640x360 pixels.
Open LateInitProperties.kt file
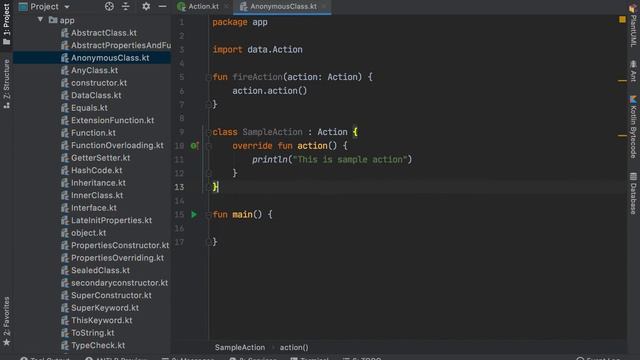coord(111,220)
